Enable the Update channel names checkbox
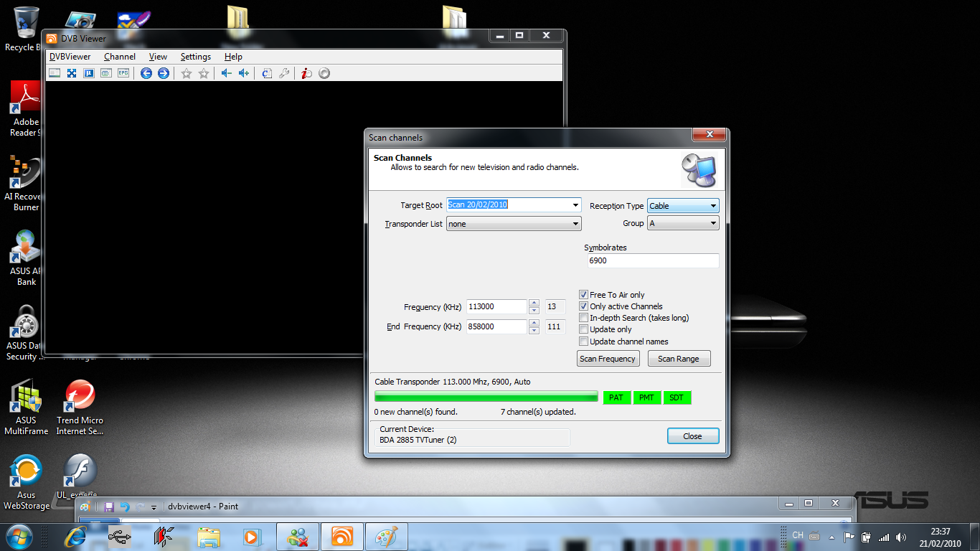 click(584, 342)
